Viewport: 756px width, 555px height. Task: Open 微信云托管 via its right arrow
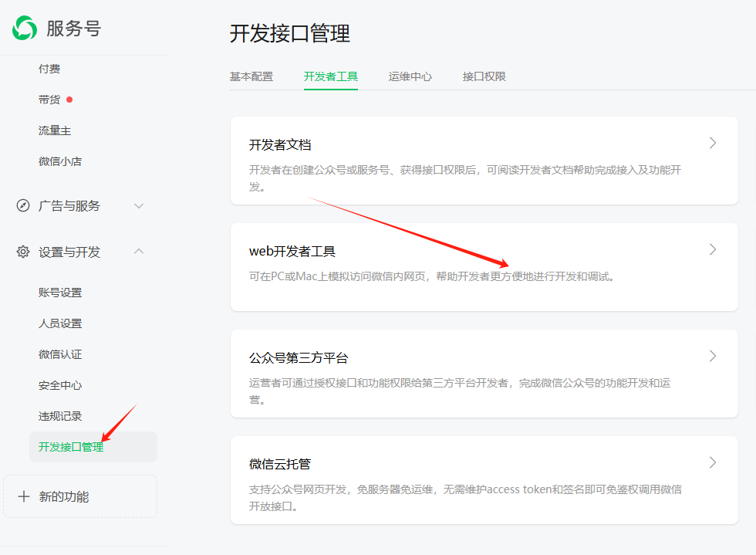pyautogui.click(x=713, y=462)
